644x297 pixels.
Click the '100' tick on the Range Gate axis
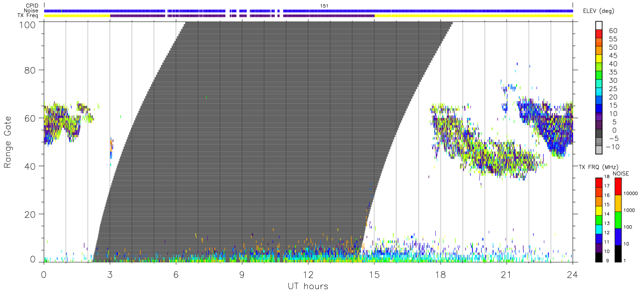(x=28, y=24)
